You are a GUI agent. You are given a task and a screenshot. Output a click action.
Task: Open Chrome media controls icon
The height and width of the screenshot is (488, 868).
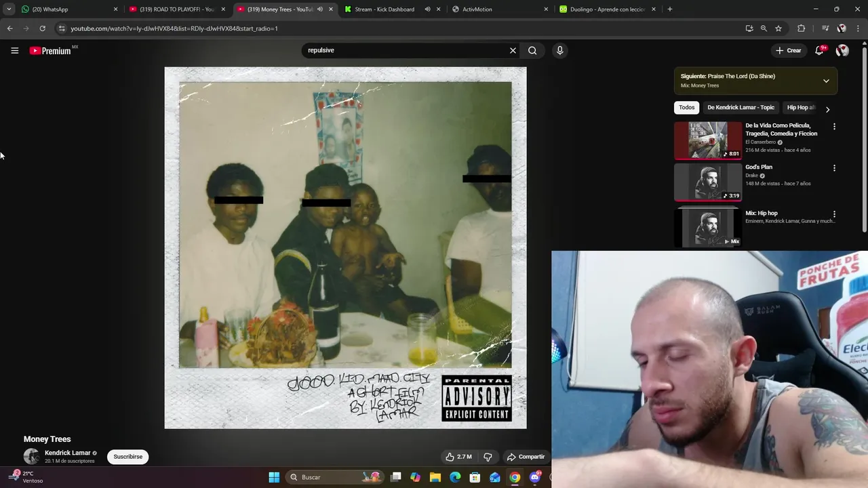825,28
